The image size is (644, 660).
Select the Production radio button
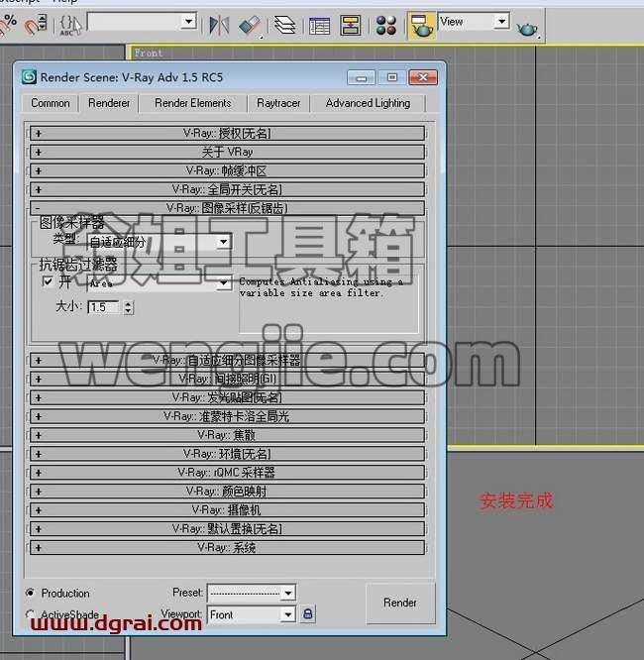31,593
